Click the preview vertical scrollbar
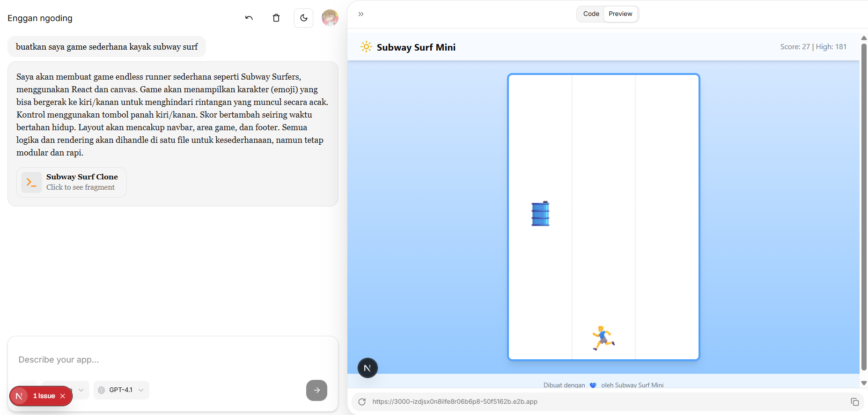This screenshot has height=415, width=868. coord(864,206)
